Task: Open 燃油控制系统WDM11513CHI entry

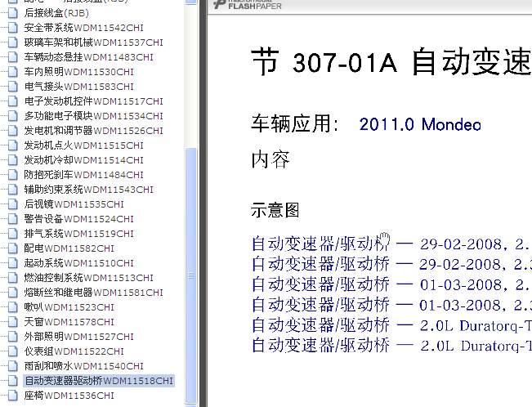Action: 88,278
